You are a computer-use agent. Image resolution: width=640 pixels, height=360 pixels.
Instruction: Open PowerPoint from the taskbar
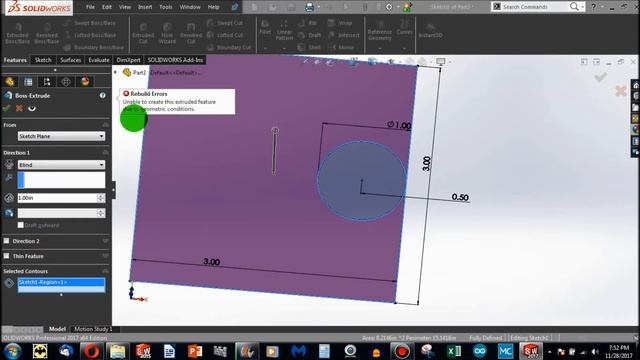pyautogui.click(x=195, y=351)
